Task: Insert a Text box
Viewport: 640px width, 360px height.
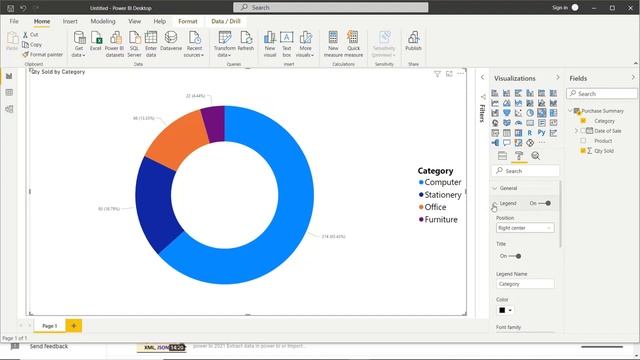Action: click(x=287, y=44)
